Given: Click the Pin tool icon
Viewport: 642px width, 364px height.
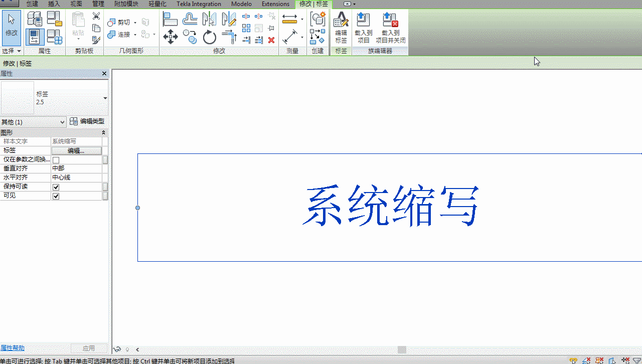Looking at the screenshot, I should pyautogui.click(x=271, y=28).
